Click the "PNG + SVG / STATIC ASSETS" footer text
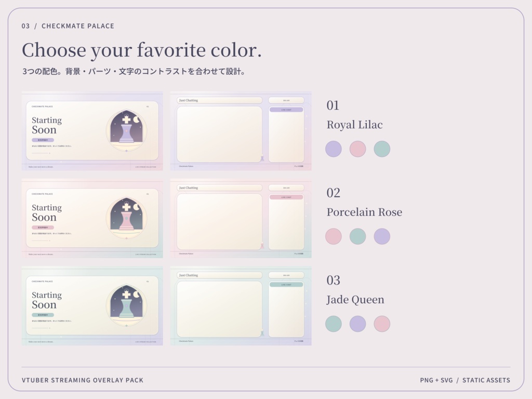 pyautogui.click(x=465, y=380)
